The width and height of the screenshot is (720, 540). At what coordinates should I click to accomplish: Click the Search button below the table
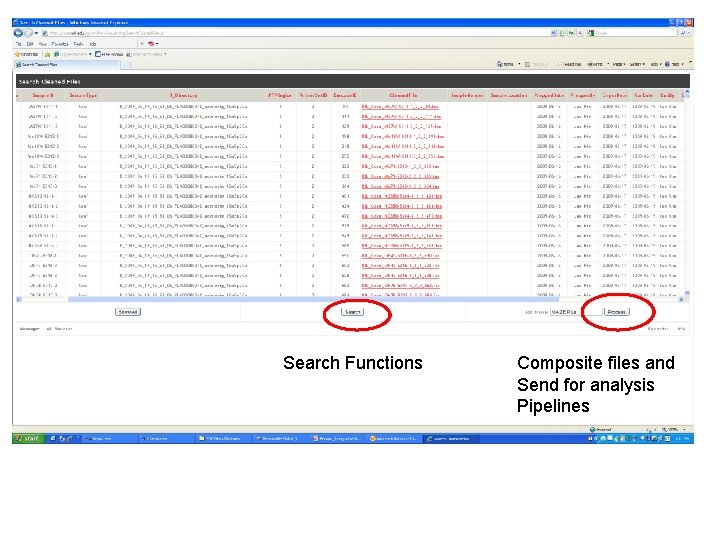(352, 312)
